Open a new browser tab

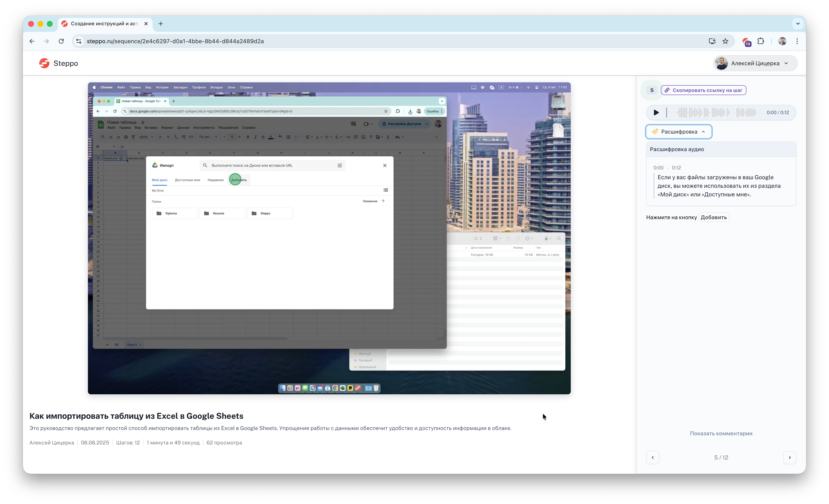[161, 23]
